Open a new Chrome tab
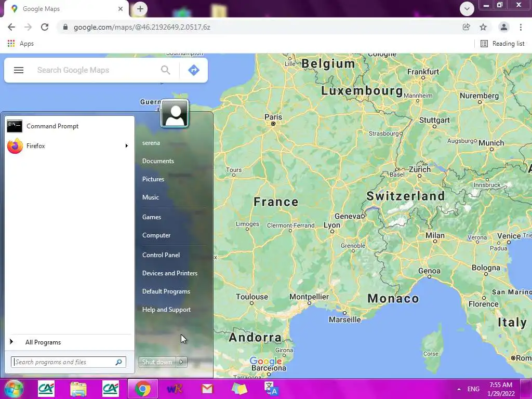Viewport: 532px width, 399px height. (140, 9)
